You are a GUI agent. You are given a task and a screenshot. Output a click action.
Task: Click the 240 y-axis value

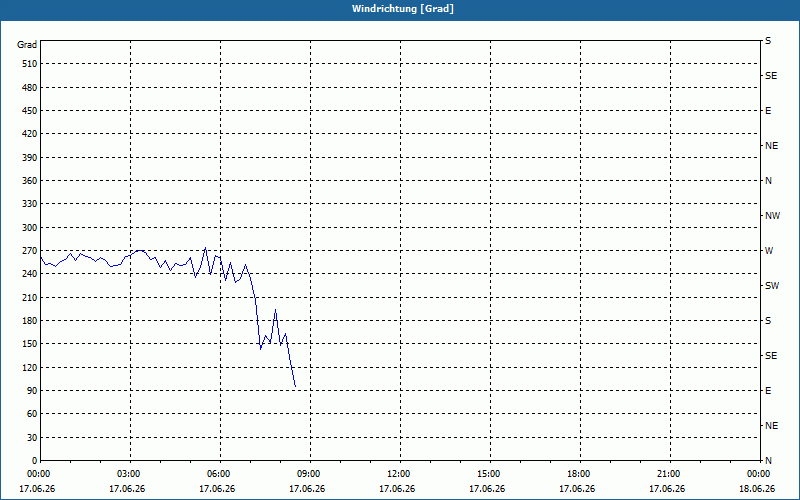point(30,274)
